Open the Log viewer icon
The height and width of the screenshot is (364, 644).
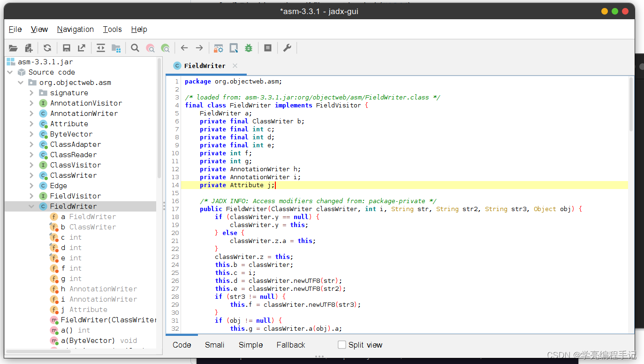tap(267, 47)
